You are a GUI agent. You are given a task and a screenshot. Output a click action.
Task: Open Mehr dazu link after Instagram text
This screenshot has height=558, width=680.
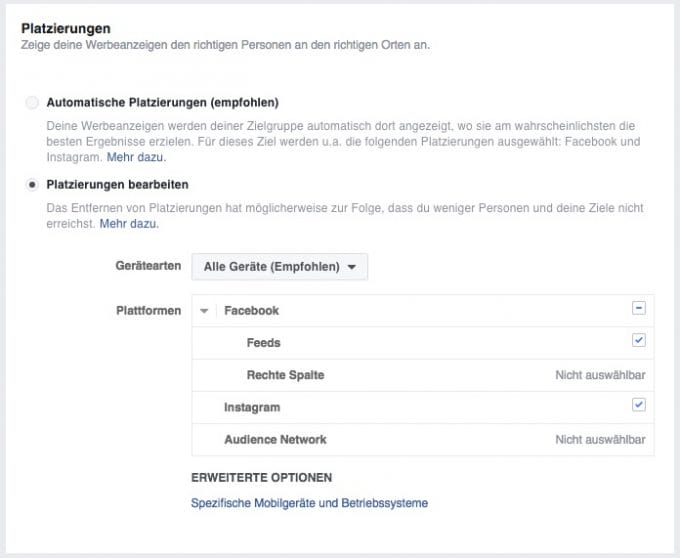pos(136,157)
